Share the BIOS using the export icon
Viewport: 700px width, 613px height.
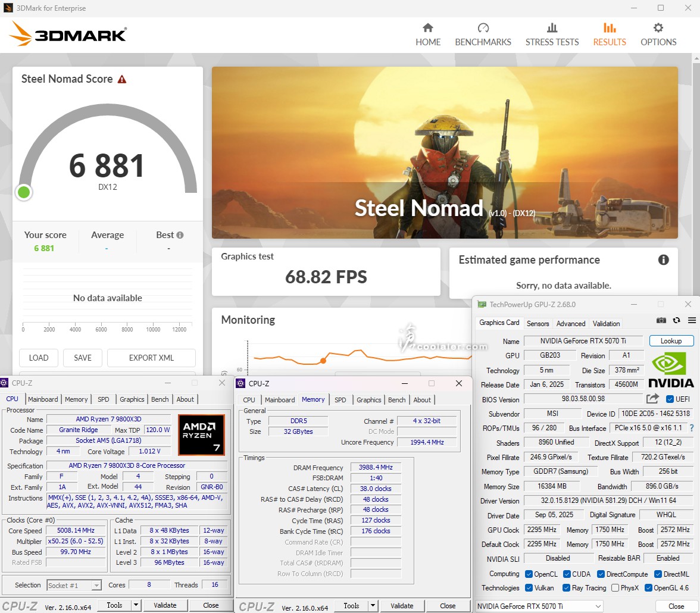click(x=652, y=399)
